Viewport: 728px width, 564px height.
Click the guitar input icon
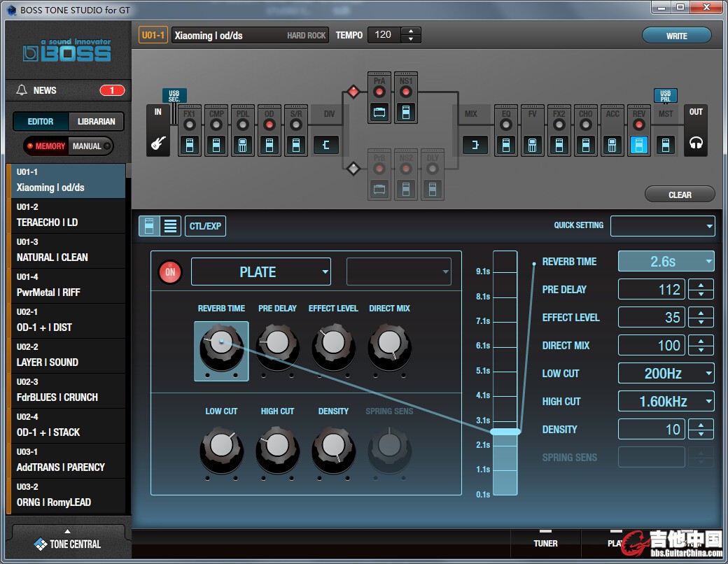pos(157,145)
